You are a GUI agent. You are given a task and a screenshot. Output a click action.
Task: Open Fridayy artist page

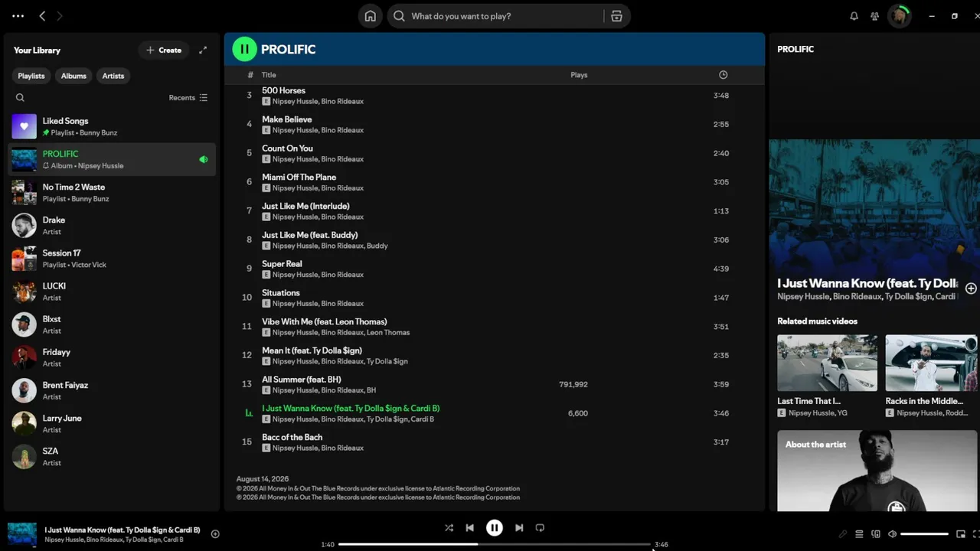[x=112, y=357]
